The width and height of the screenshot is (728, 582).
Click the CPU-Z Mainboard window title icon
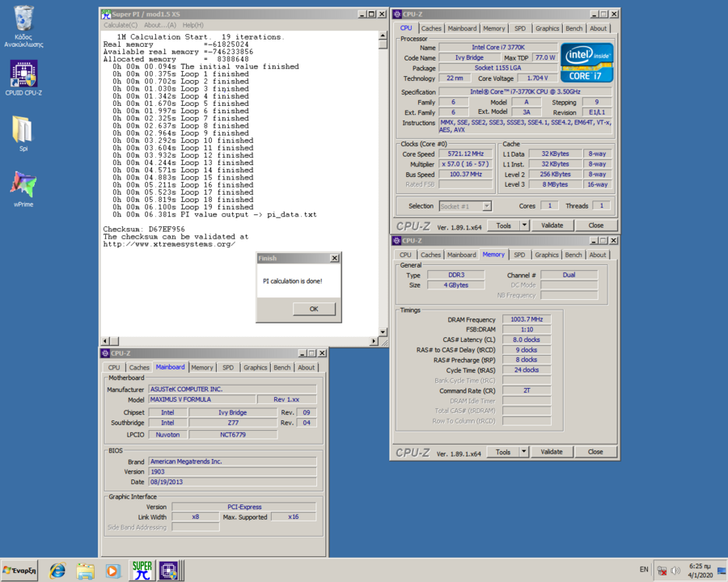coord(105,353)
